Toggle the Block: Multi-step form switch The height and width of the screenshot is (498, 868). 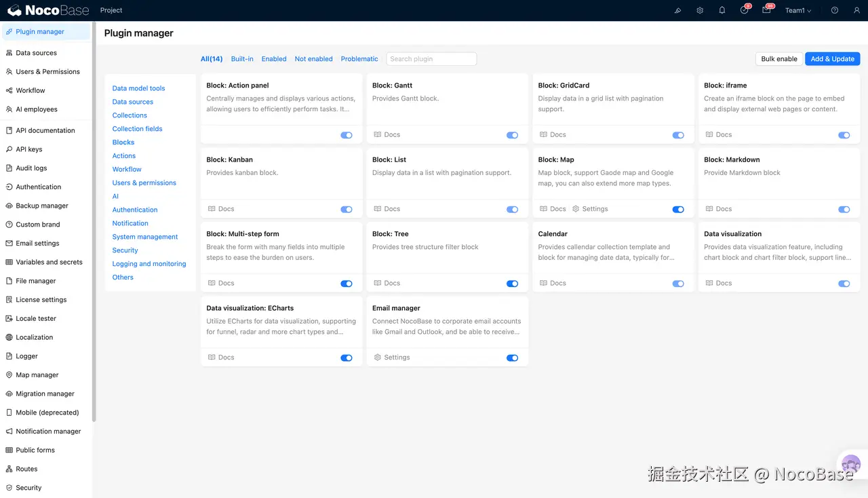(x=347, y=284)
